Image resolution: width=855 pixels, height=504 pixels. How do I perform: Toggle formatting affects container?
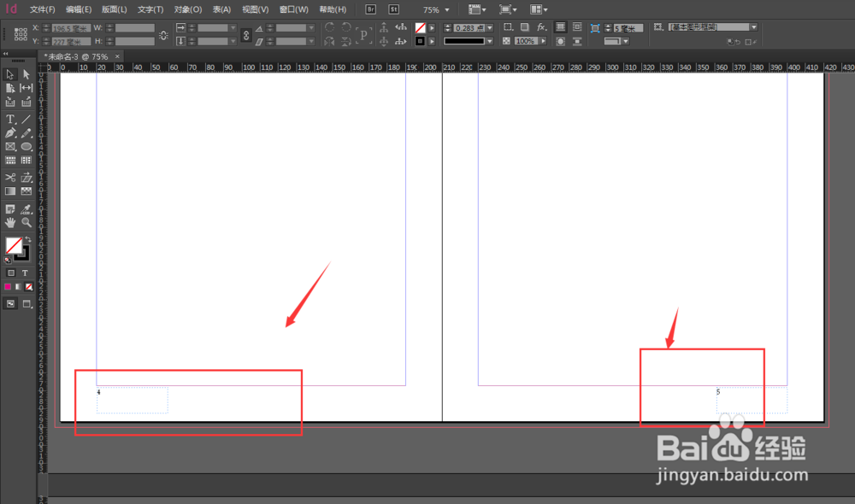pyautogui.click(x=11, y=273)
